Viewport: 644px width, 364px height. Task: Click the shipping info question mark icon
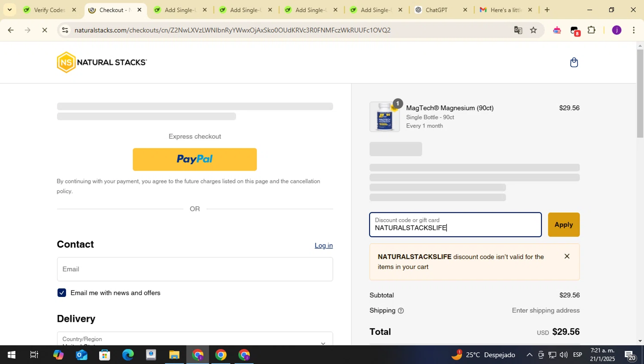tap(401, 311)
